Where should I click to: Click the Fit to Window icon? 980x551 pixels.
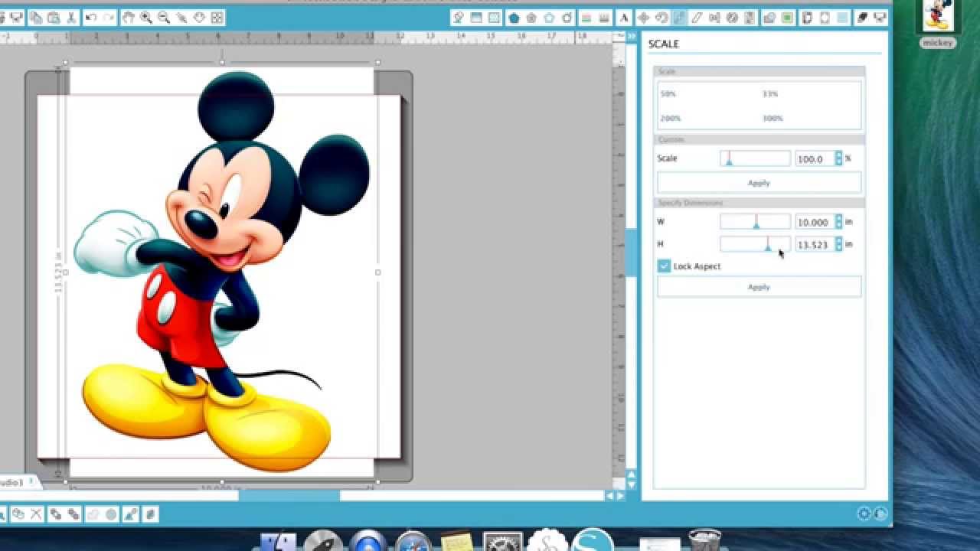[217, 17]
